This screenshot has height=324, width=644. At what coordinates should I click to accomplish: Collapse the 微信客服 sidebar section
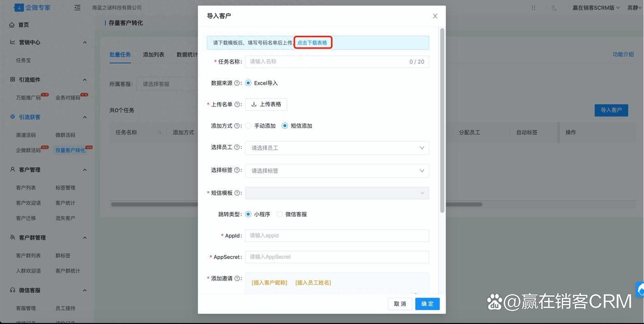(x=85, y=290)
